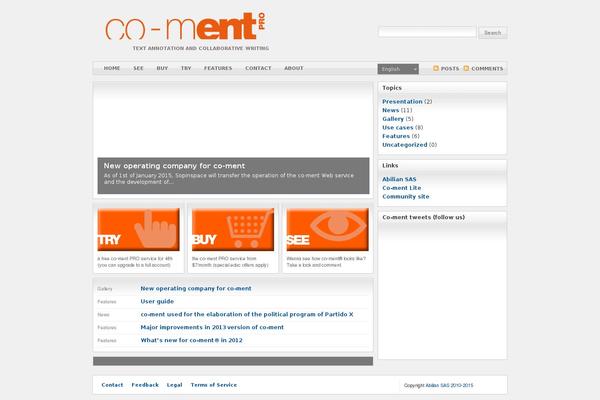This screenshot has width=600, height=400.
Task: Click the Comments RSS feed icon
Action: (466, 69)
